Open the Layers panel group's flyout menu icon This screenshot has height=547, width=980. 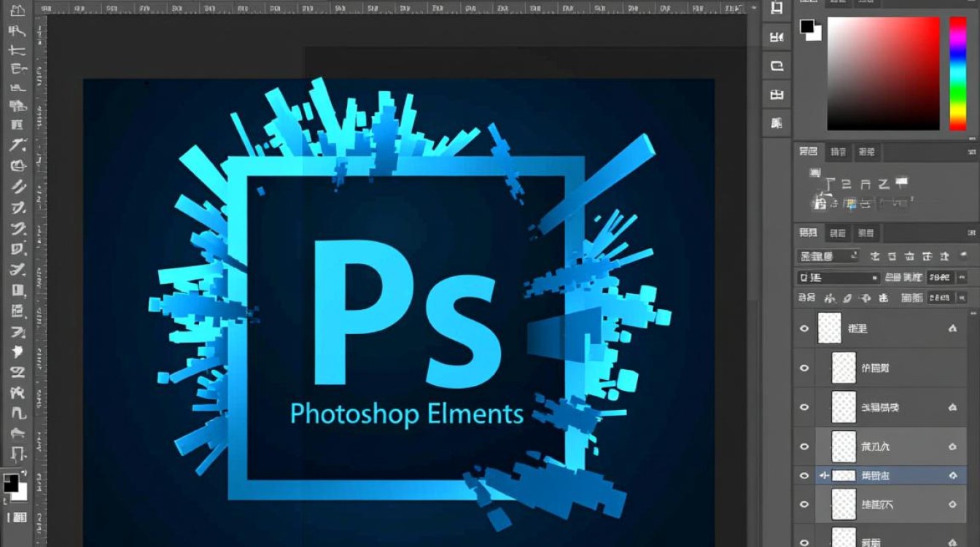[x=972, y=233]
